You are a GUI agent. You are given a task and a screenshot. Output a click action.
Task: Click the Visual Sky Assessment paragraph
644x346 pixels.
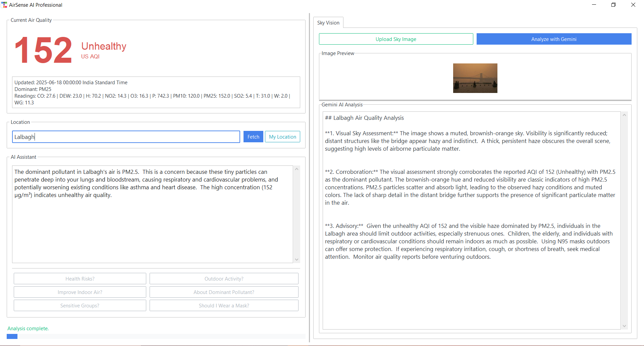[468, 141]
